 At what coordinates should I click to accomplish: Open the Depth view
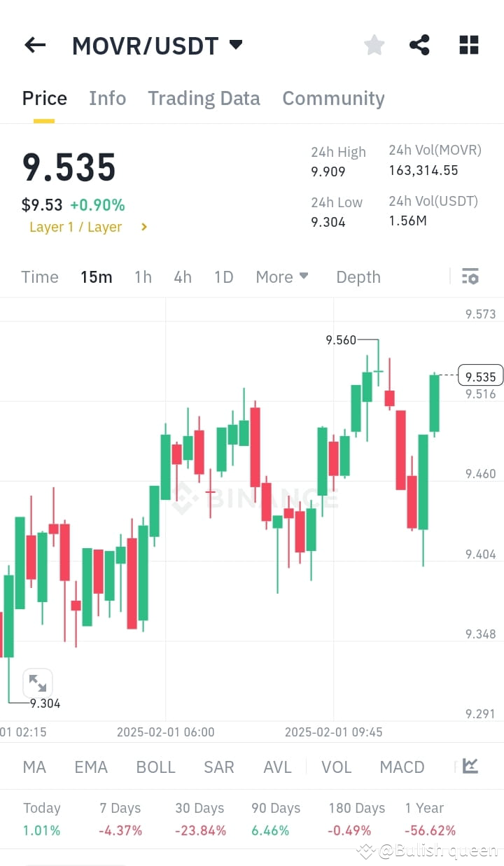click(358, 277)
